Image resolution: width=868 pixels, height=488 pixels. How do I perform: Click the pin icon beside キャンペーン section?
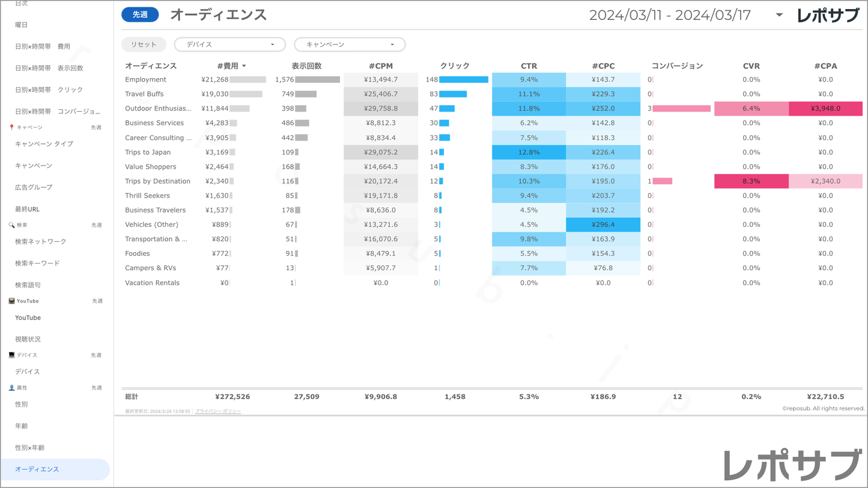click(x=11, y=127)
